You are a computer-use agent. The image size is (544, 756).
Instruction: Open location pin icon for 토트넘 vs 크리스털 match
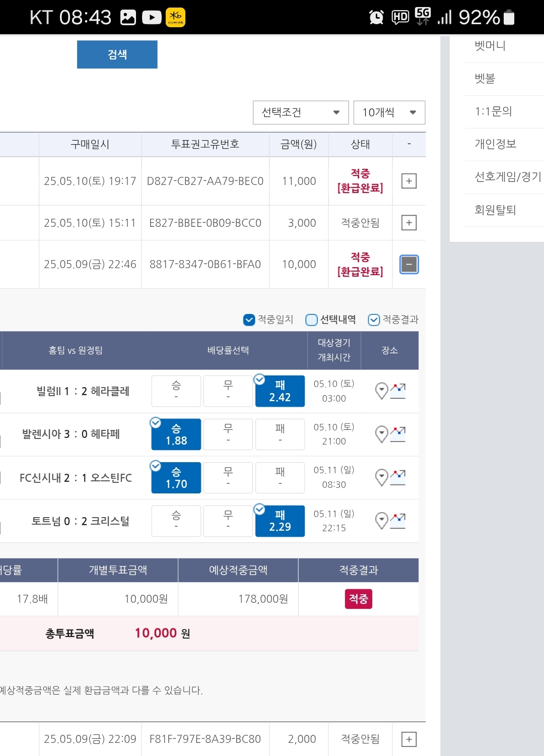click(382, 521)
